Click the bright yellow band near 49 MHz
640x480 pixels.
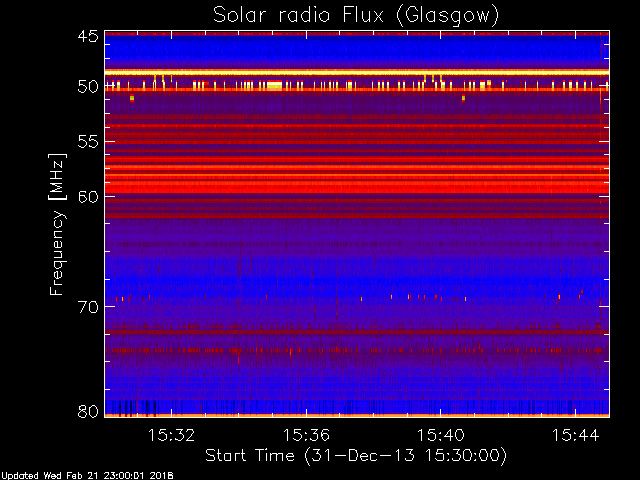[x=357, y=73]
